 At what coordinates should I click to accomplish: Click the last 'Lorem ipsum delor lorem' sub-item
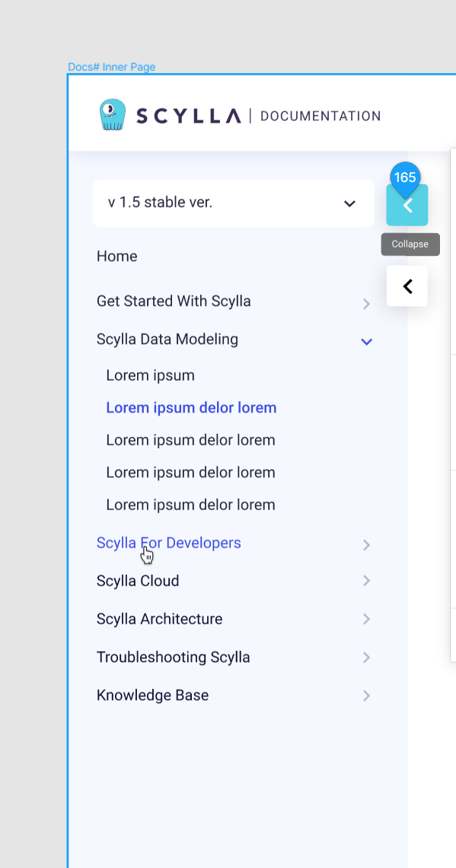point(190,505)
